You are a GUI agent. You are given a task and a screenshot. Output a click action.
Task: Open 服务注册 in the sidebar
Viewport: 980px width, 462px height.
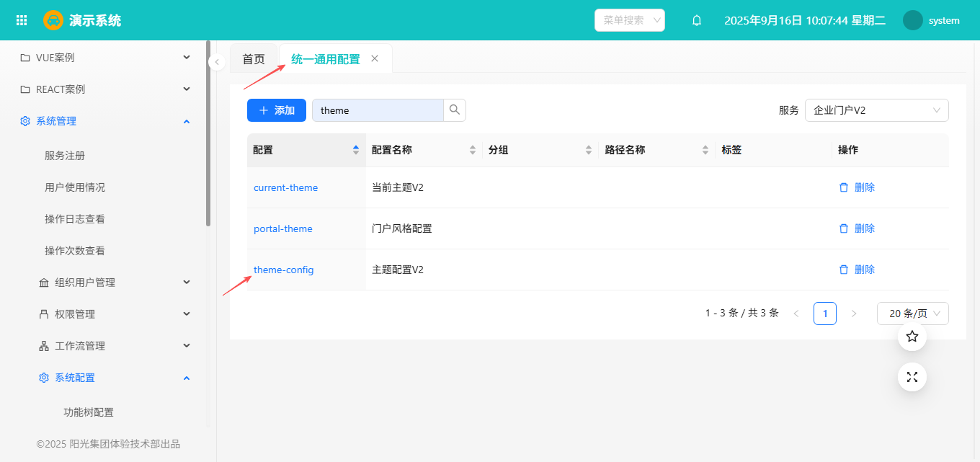pyautogui.click(x=65, y=156)
